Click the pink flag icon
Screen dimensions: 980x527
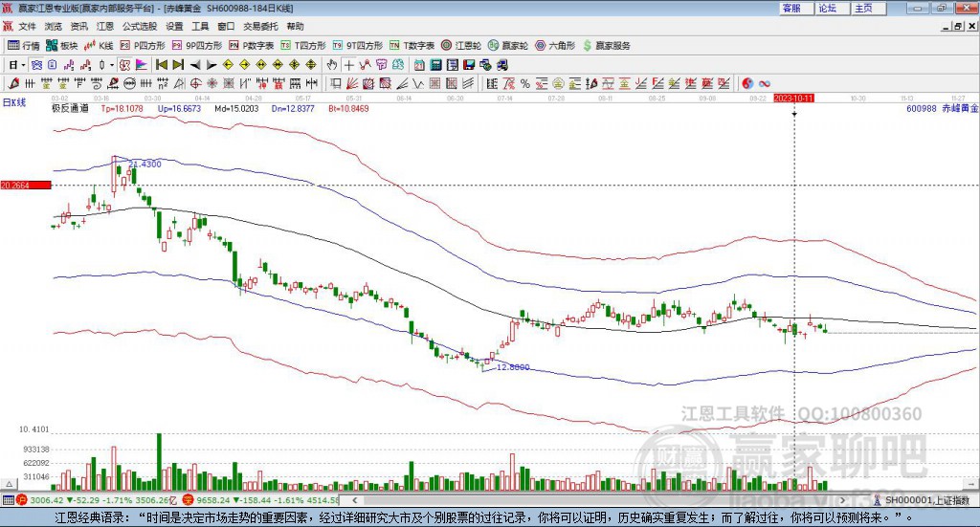(142, 65)
